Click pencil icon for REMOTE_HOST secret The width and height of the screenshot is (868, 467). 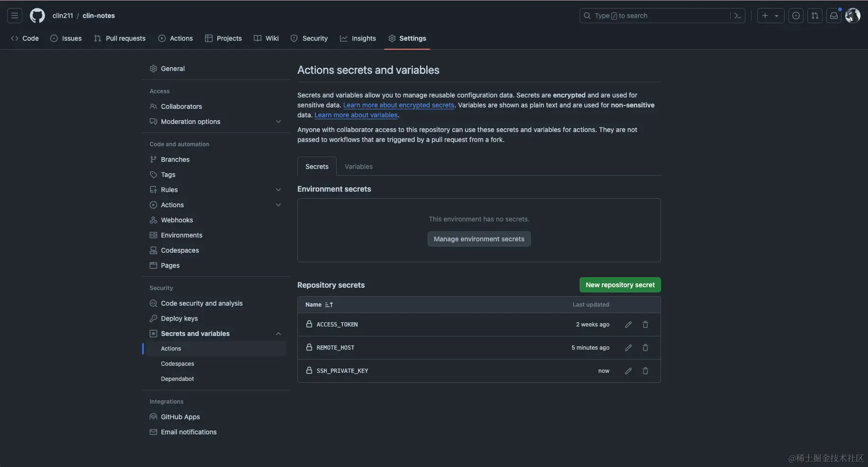[x=628, y=348]
